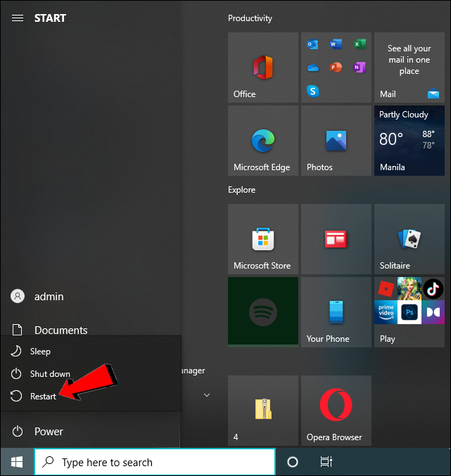Open Prime Video in the Play folder
451x476 pixels.
point(386,312)
